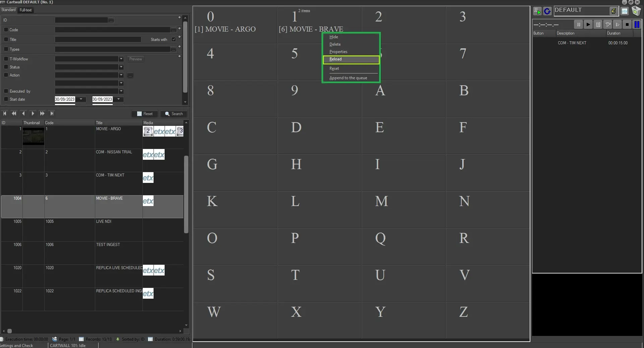Open the Executed by dropdown
This screenshot has height=348, width=644.
coord(121,91)
